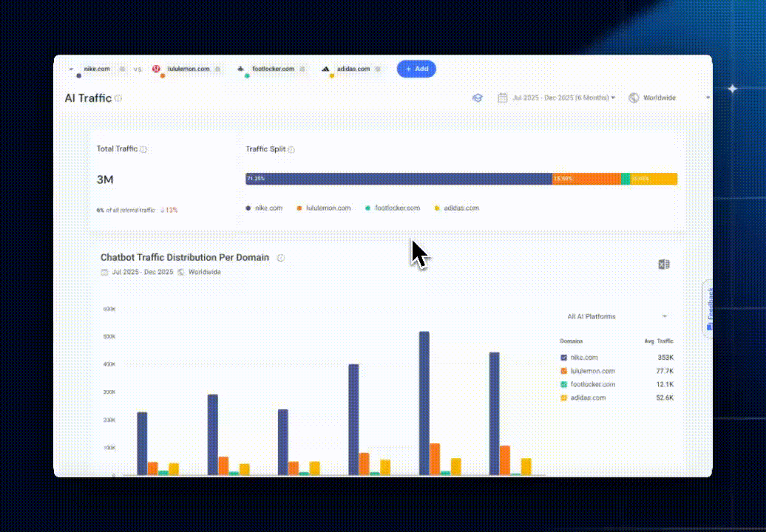Viewport: 766px width, 532px height.
Task: Click the 12.1K average traffic value
Action: [665, 384]
